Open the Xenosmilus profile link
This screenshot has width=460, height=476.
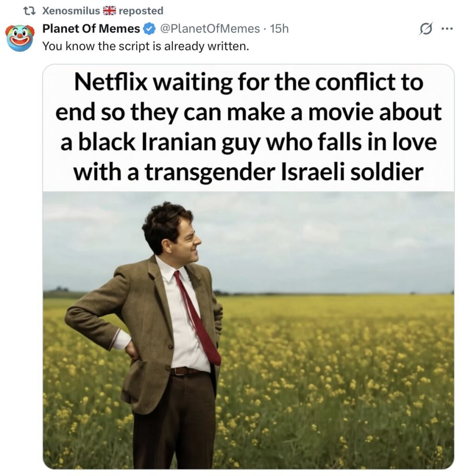71,11
